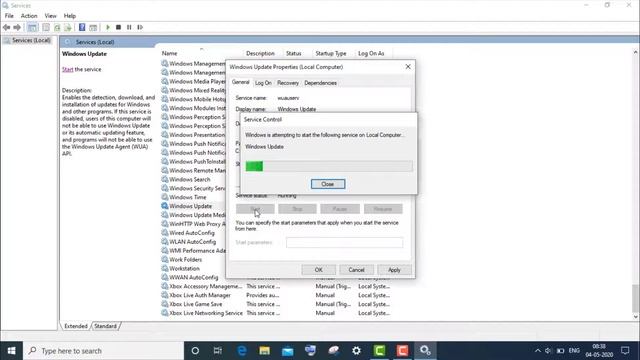640x360 pixels.
Task: Click the Forward arrow in the toolbar
Action: pos(17,27)
